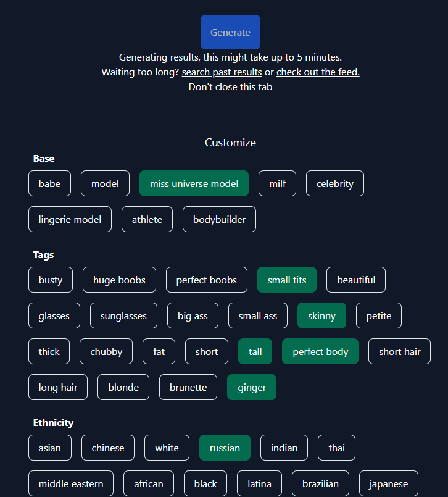Select the model base option
Image resolution: width=448 pixels, height=497 pixels.
point(105,183)
